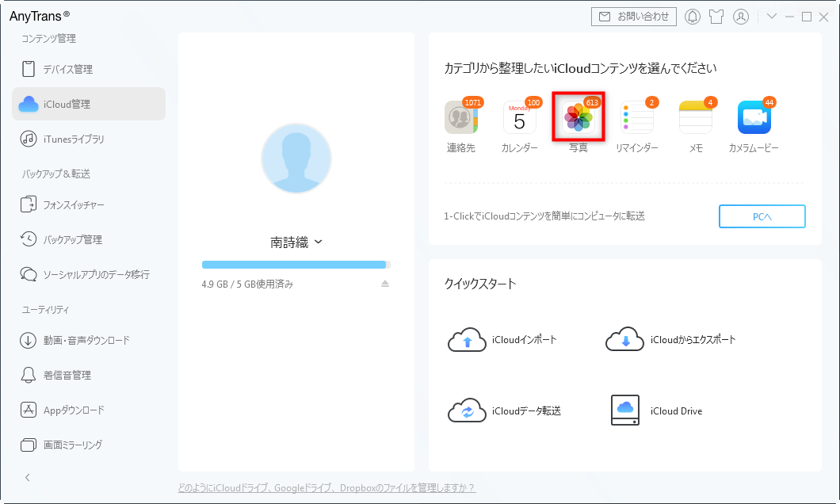This screenshot has width=840, height=504.
Task: Click the iCloudからエクスポート text label
Action: 693,340
